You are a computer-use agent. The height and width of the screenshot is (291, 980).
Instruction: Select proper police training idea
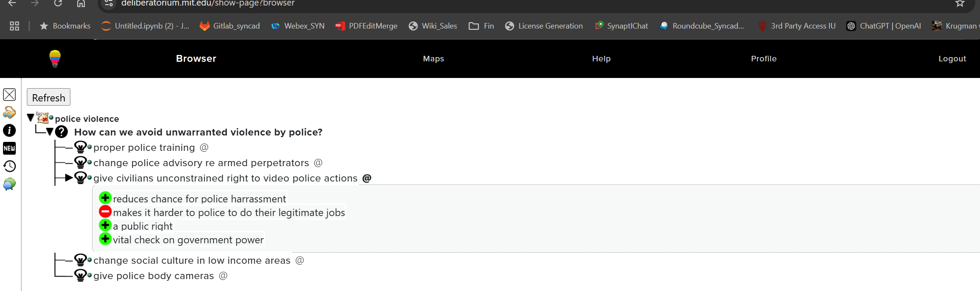point(144,147)
